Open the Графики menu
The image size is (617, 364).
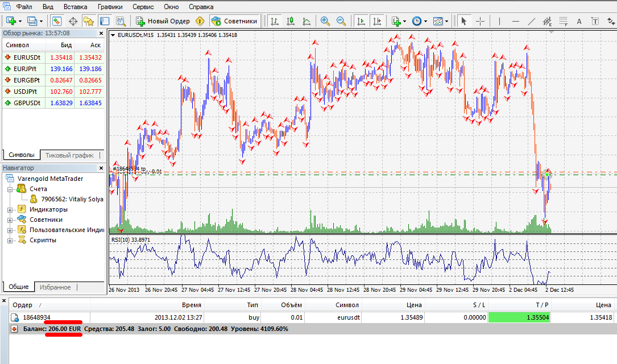point(110,7)
